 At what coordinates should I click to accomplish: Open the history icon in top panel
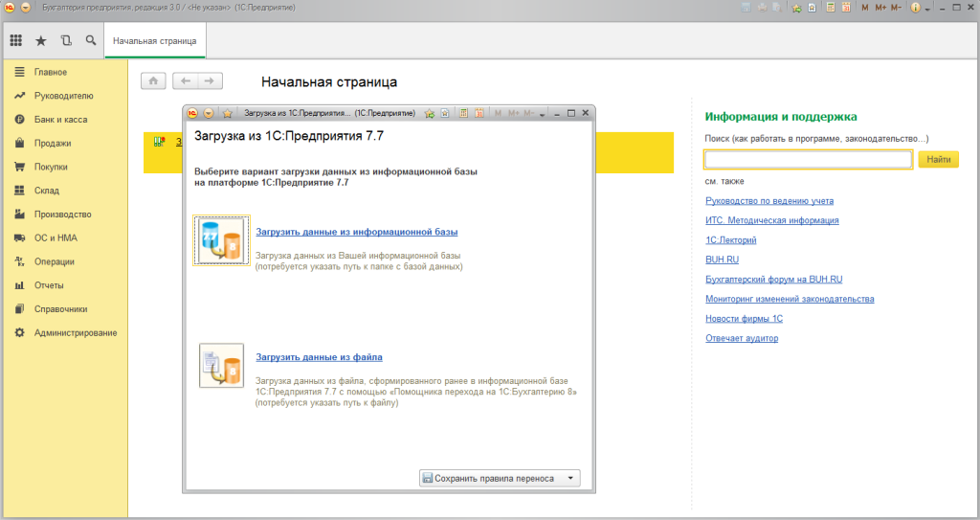tap(66, 40)
